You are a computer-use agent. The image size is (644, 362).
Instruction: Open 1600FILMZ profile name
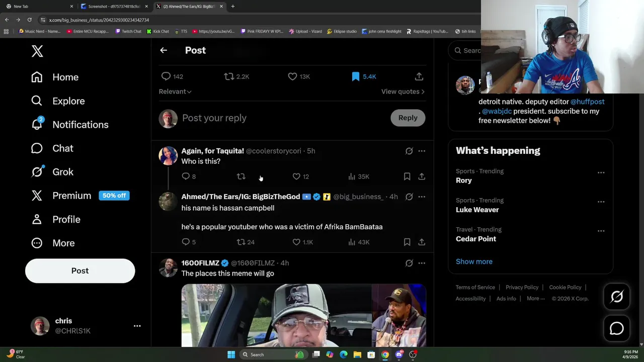(200, 263)
